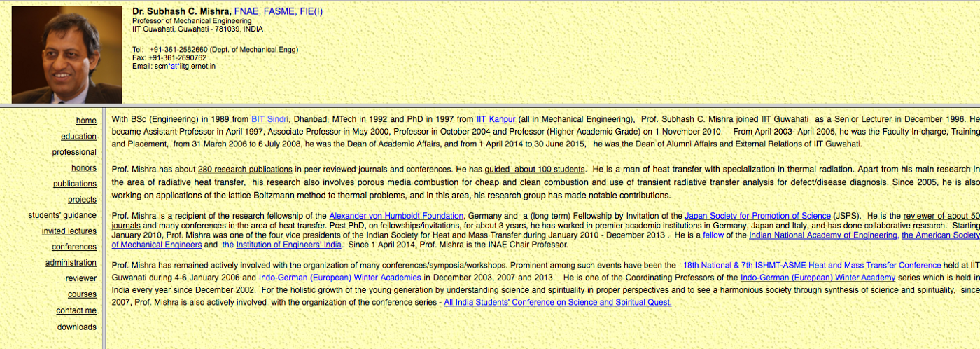Open the reviewer sidebar link
This screenshot has height=349, width=980.
(x=81, y=278)
